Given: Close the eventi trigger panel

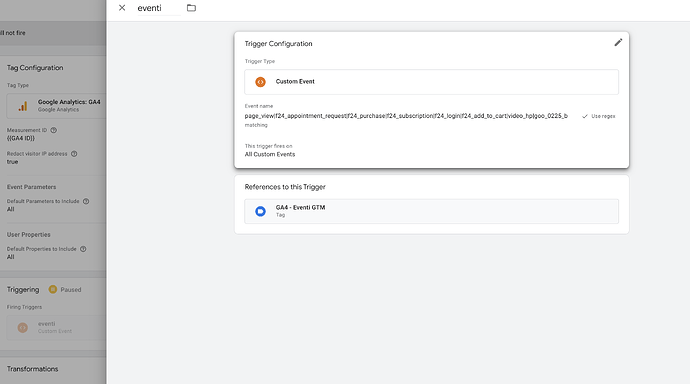Looking at the screenshot, I should 122,8.
